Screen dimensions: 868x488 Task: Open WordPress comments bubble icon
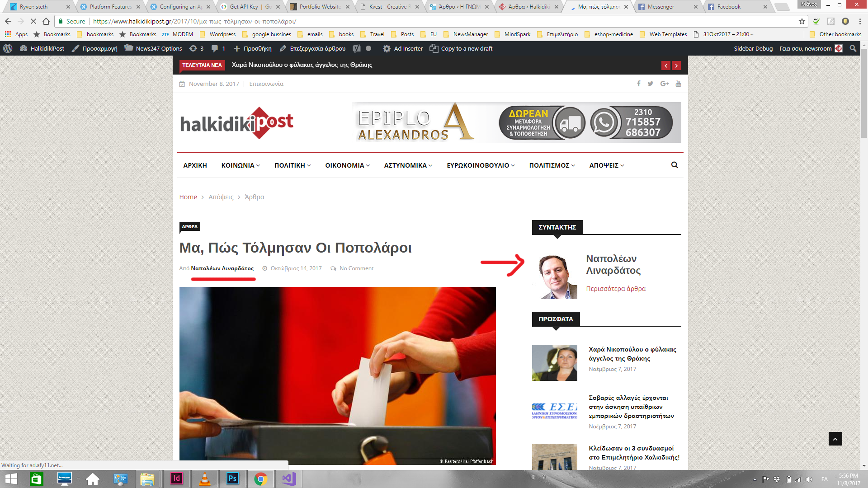point(215,48)
